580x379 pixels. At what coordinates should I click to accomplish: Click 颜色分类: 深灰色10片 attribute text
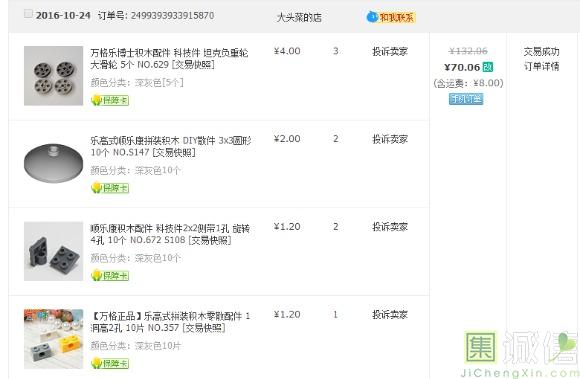(136, 346)
